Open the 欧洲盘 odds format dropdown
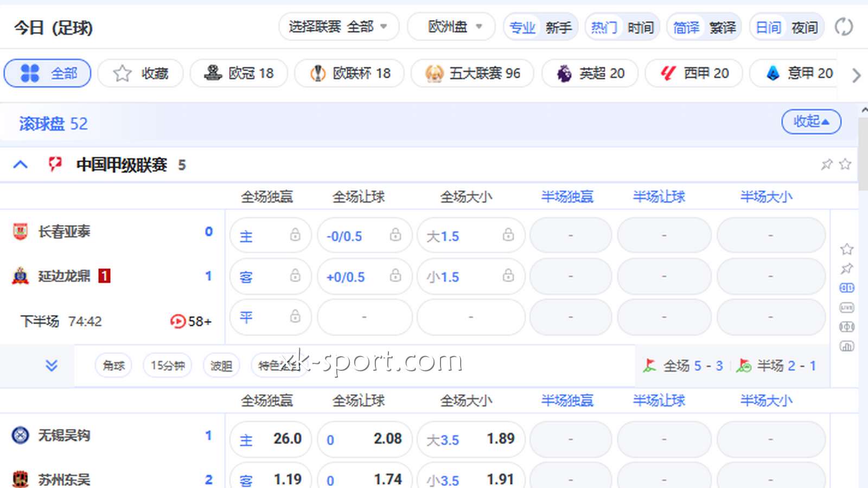Viewport: 868px width, 488px height. 451,27
